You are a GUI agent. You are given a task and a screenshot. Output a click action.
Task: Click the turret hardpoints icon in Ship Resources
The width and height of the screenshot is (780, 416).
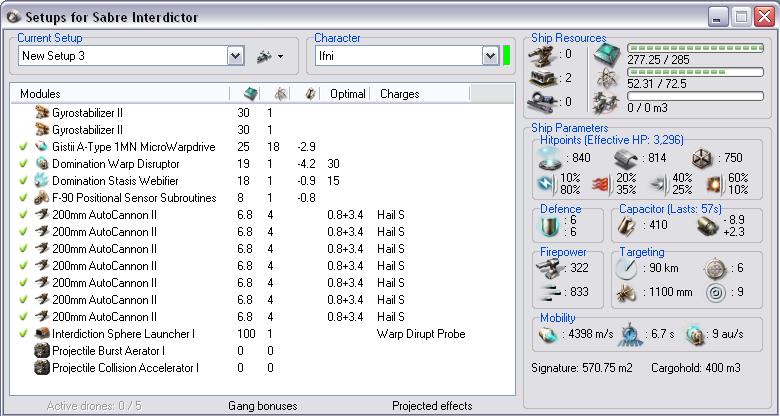click(542, 55)
